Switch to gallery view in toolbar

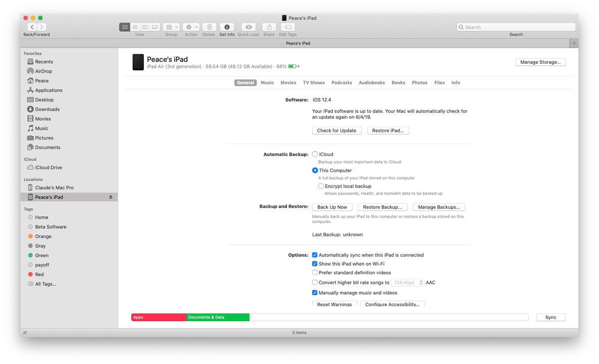click(155, 27)
